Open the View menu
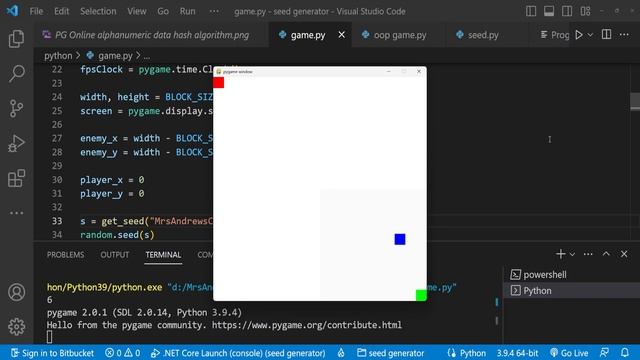 coord(137,11)
